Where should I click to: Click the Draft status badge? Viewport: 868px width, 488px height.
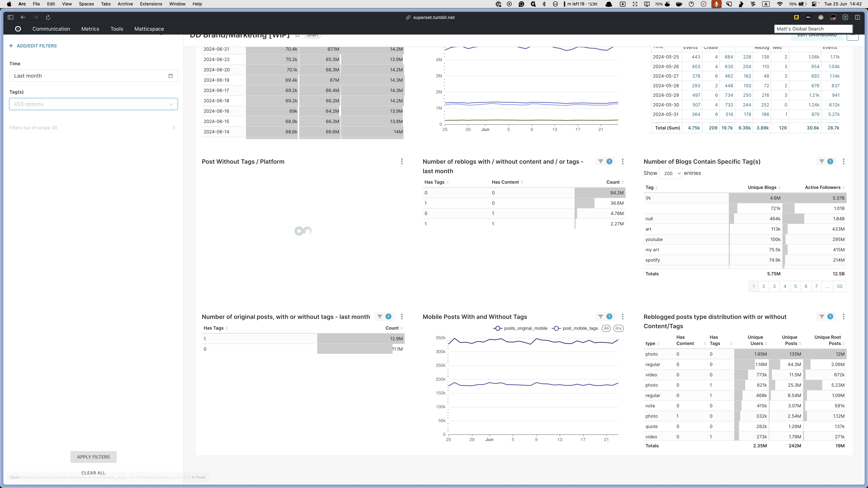pyautogui.click(x=312, y=36)
